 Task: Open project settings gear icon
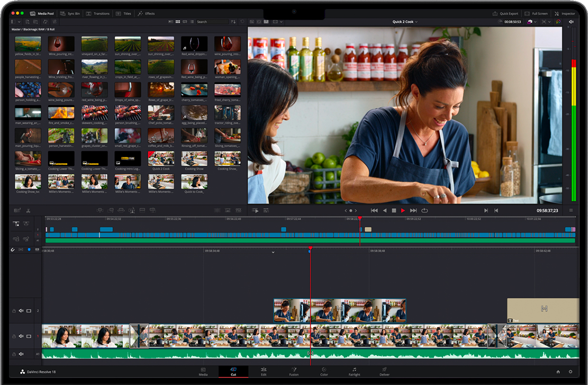point(570,372)
